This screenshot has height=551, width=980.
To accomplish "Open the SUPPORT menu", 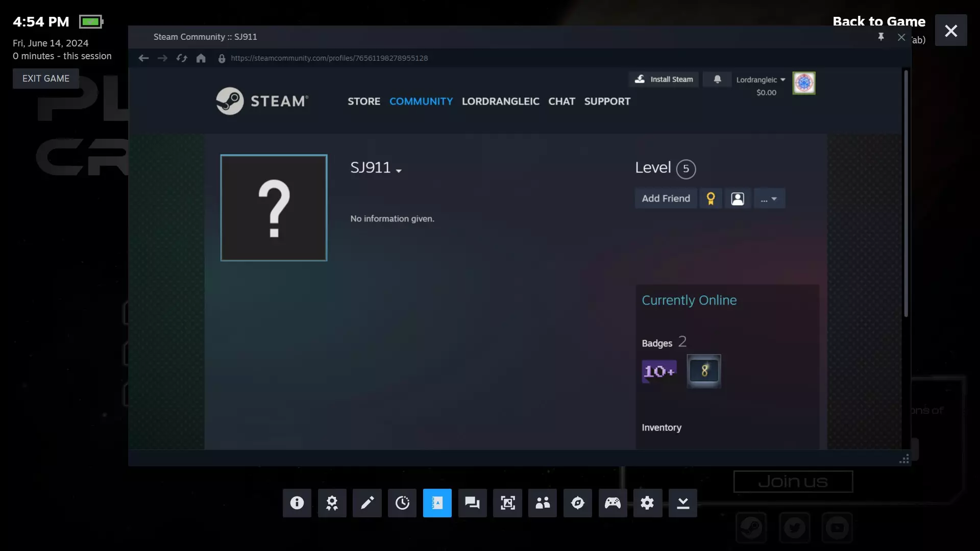I will tap(607, 101).
